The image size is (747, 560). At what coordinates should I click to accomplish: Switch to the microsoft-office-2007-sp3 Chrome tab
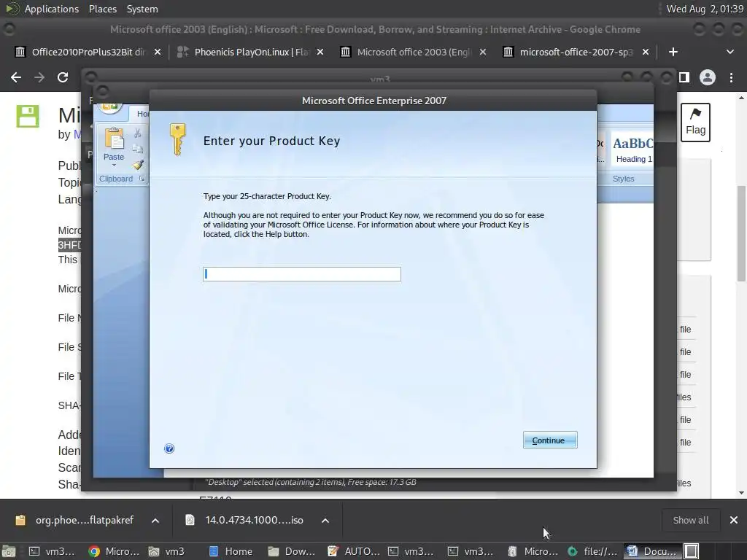576,52
